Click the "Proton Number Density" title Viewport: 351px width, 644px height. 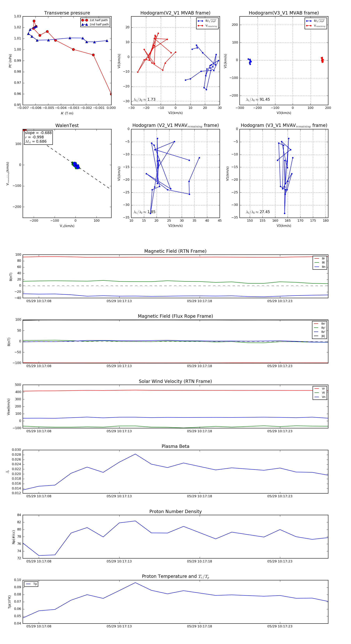[175, 511]
